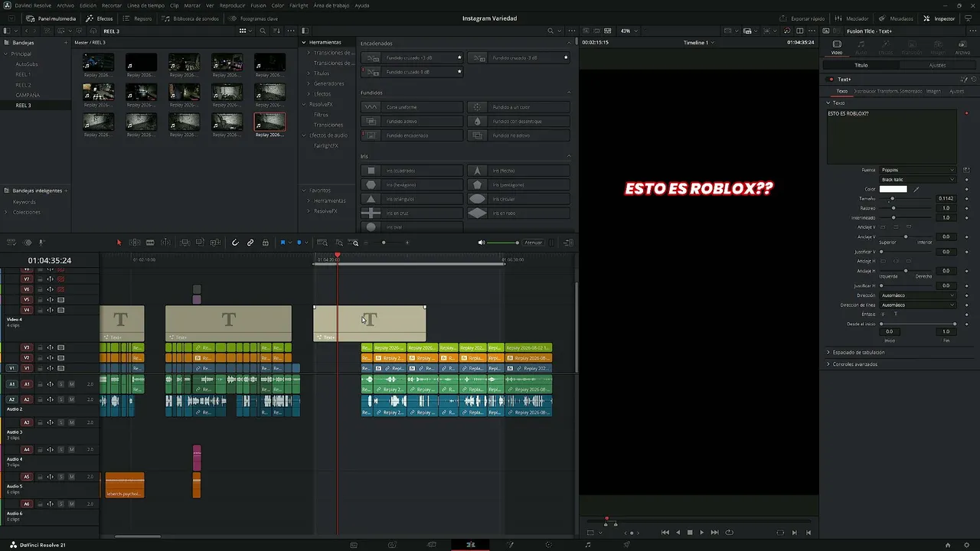This screenshot has height=551, width=980.
Task: Adjust the timeline monitor volume slider
Action: [x=503, y=243]
